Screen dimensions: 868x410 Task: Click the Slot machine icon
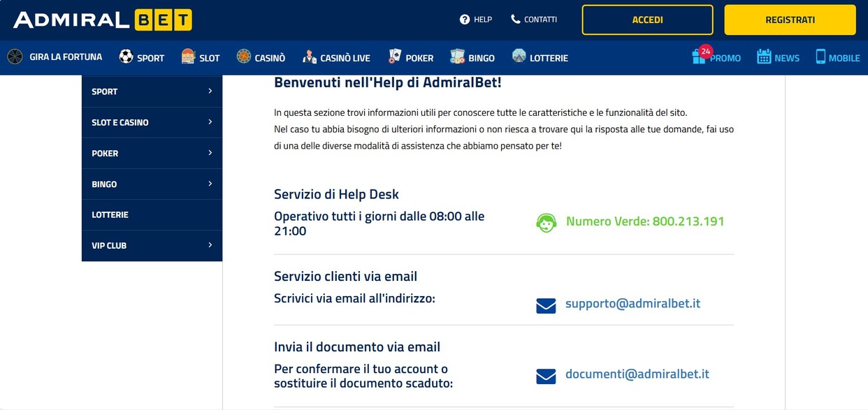pos(188,57)
